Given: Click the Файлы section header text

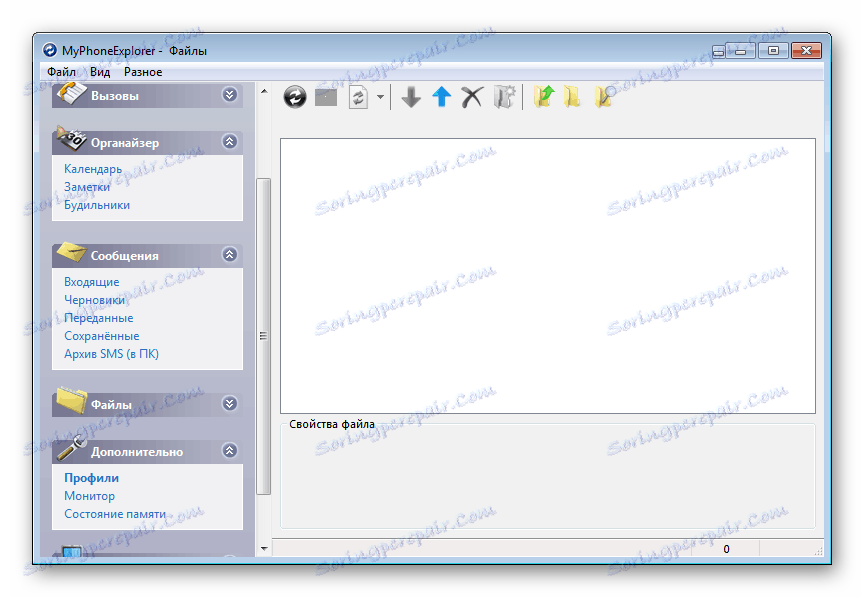Looking at the screenshot, I should pyautogui.click(x=111, y=405).
